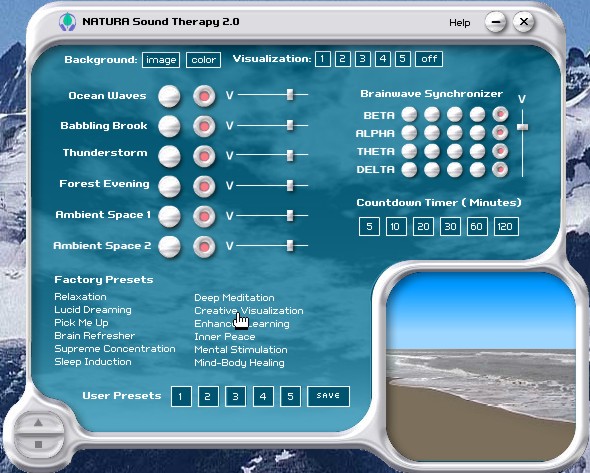Turn off Ocean Waves red button
Image resolution: width=590 pixels, height=473 pixels.
204,96
